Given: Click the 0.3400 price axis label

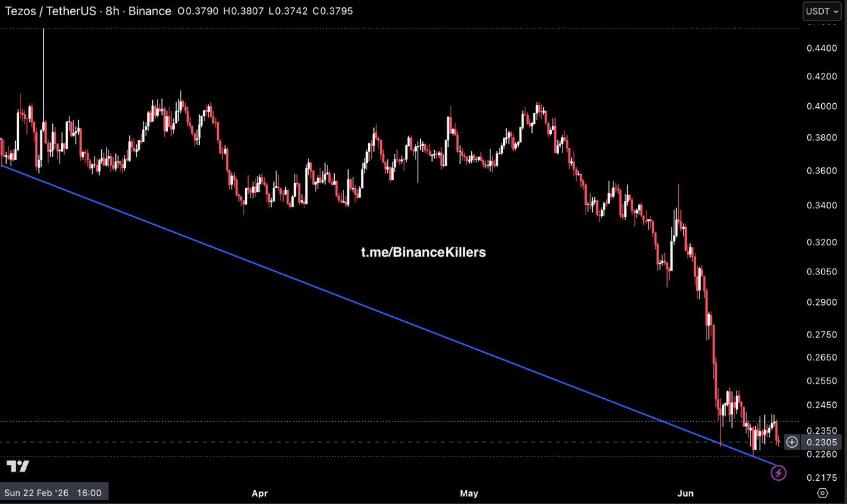Looking at the screenshot, I should coord(822,206).
